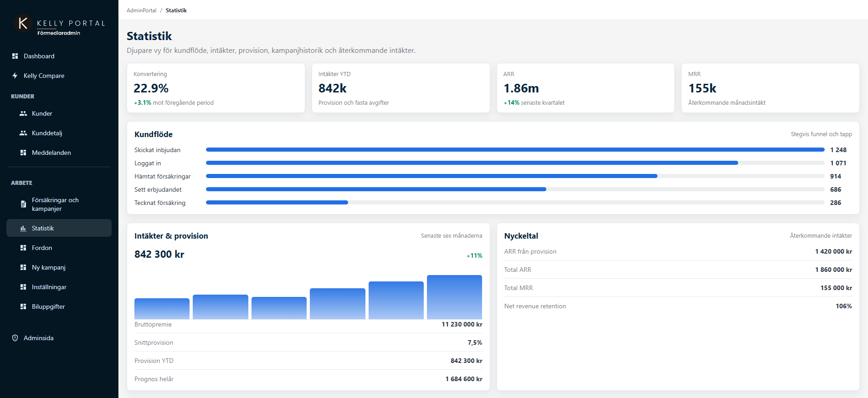
Task: Click the Loggat in funnel bar
Action: pos(472,163)
